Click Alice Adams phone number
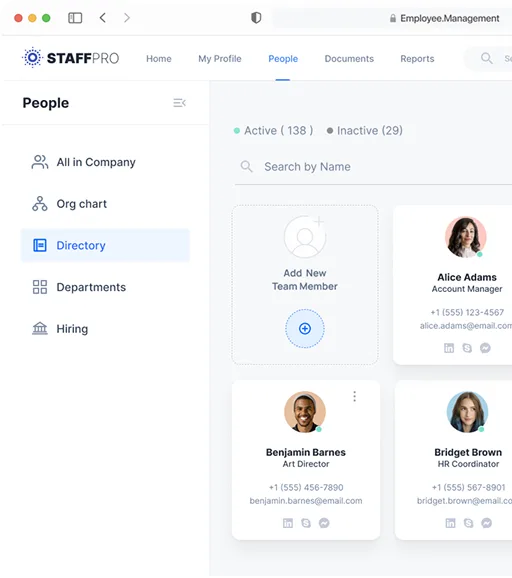512x578 pixels. click(x=467, y=313)
